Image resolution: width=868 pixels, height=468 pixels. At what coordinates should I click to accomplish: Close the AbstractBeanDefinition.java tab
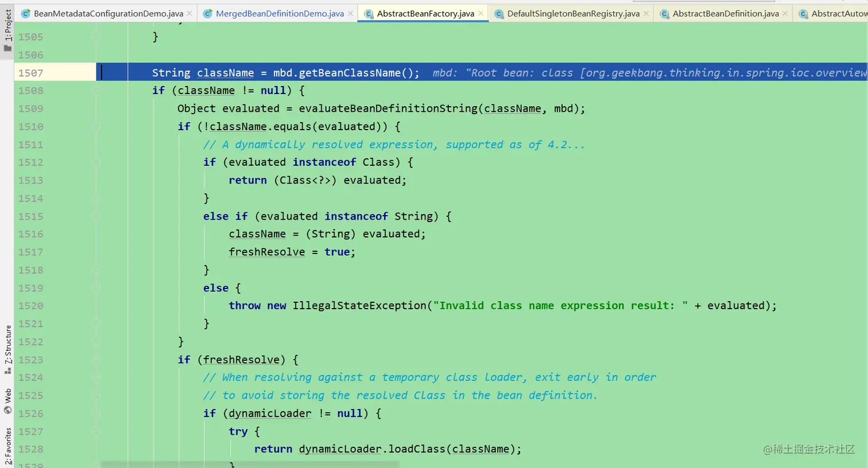(x=785, y=13)
